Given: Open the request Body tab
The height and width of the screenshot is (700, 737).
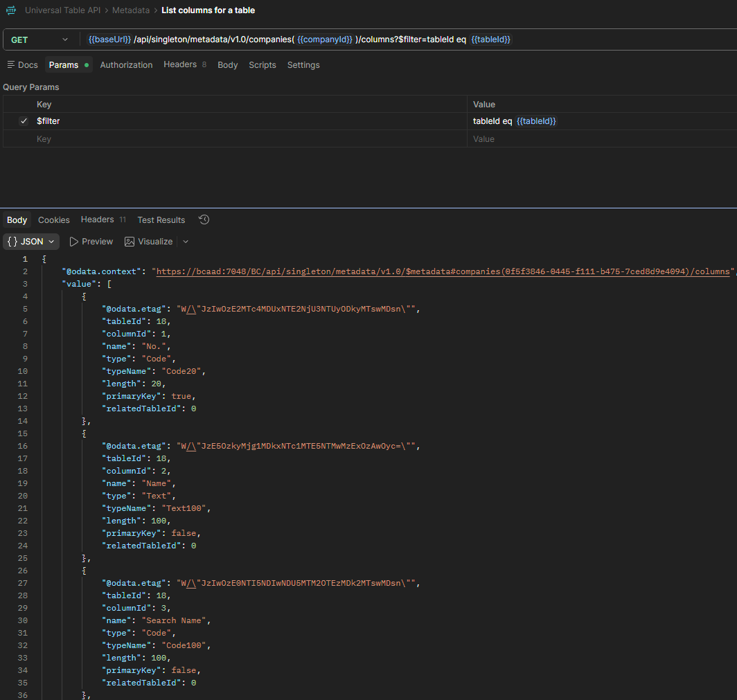Looking at the screenshot, I should [x=227, y=65].
